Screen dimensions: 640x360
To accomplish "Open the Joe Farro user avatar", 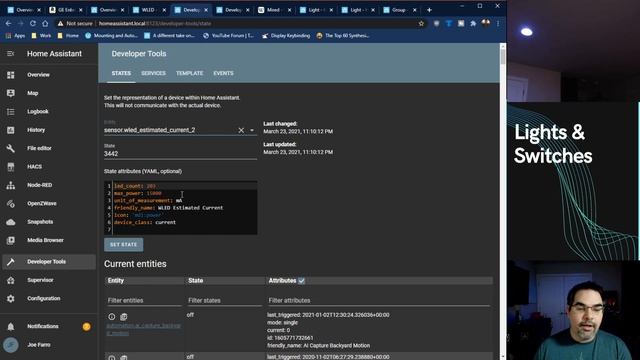I will (11, 345).
